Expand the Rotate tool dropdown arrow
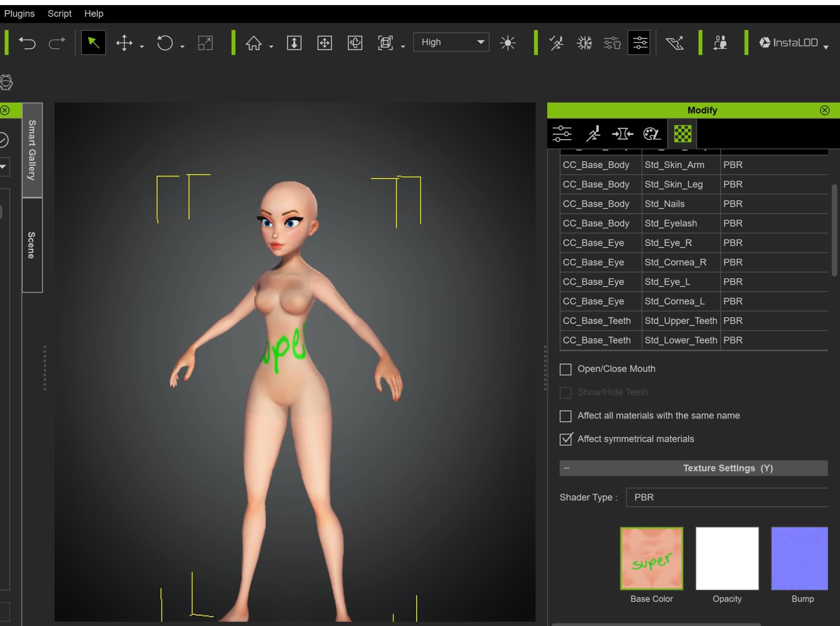Image resolution: width=840 pixels, height=626 pixels. coord(182,46)
